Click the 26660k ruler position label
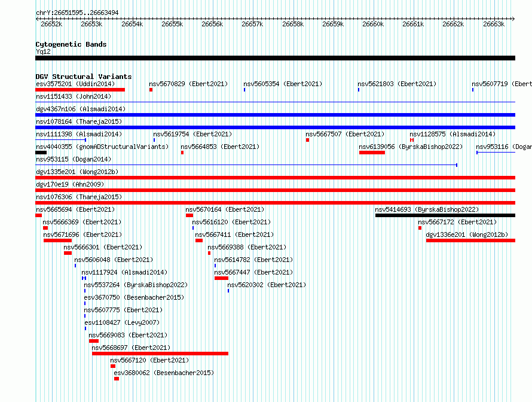This screenshot has width=532, height=402. [373, 24]
